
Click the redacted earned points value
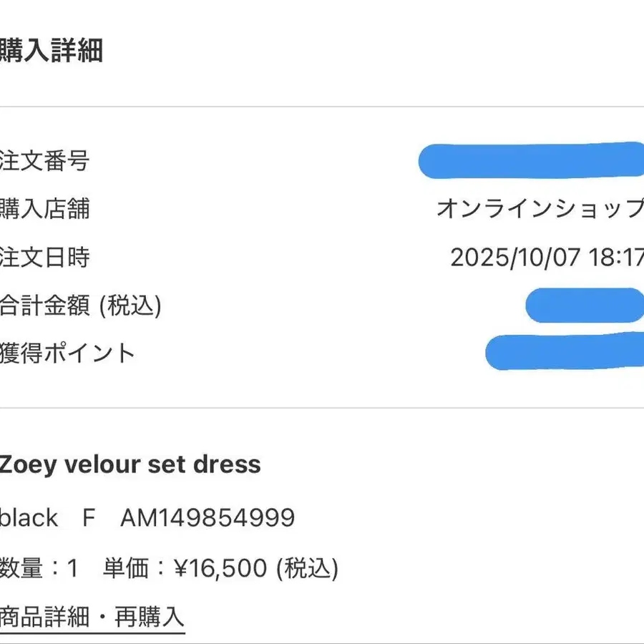(564, 351)
